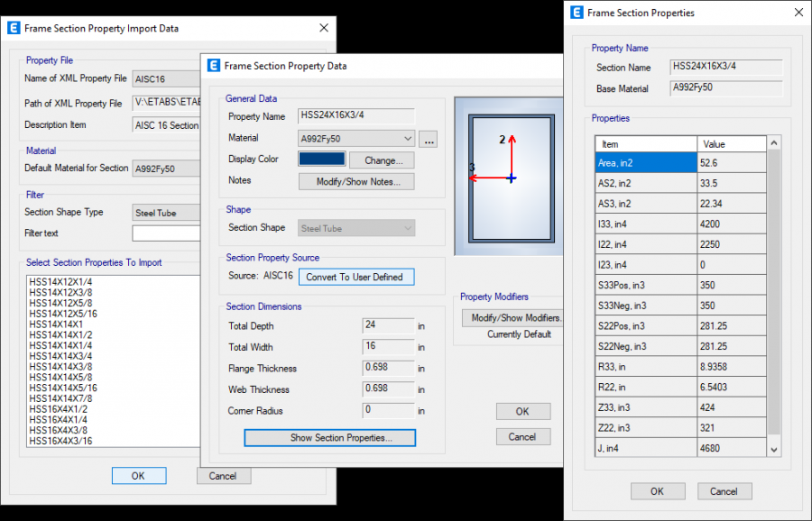This screenshot has height=521, width=812.
Task: Open the Modify/Show Notes dialog
Action: point(355,181)
